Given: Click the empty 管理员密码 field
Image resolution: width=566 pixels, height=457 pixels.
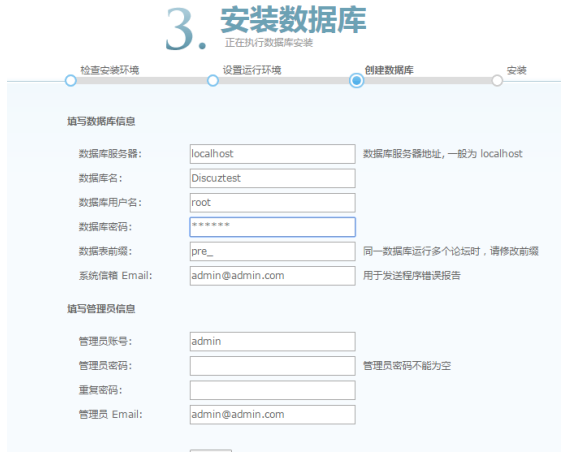Looking at the screenshot, I should point(273,366).
